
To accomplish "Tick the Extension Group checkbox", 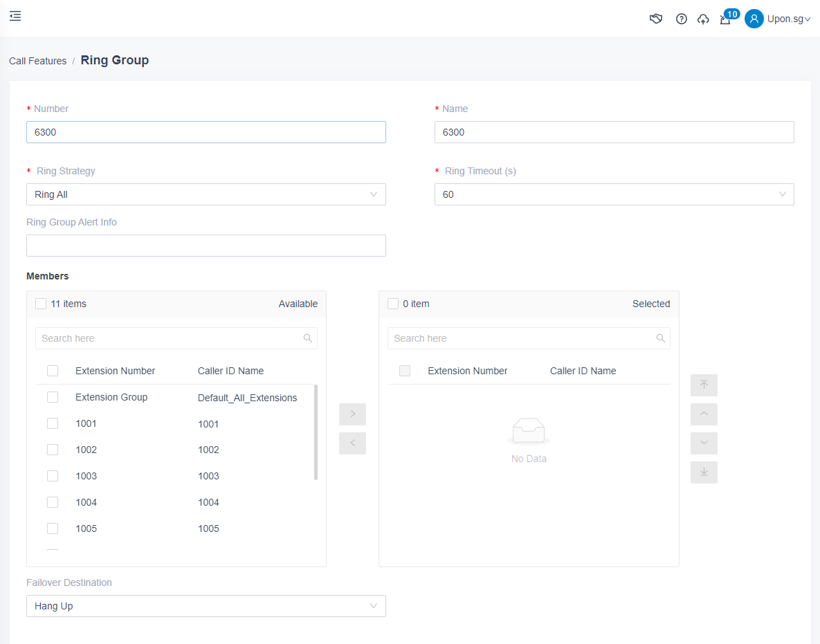I will 53,397.
